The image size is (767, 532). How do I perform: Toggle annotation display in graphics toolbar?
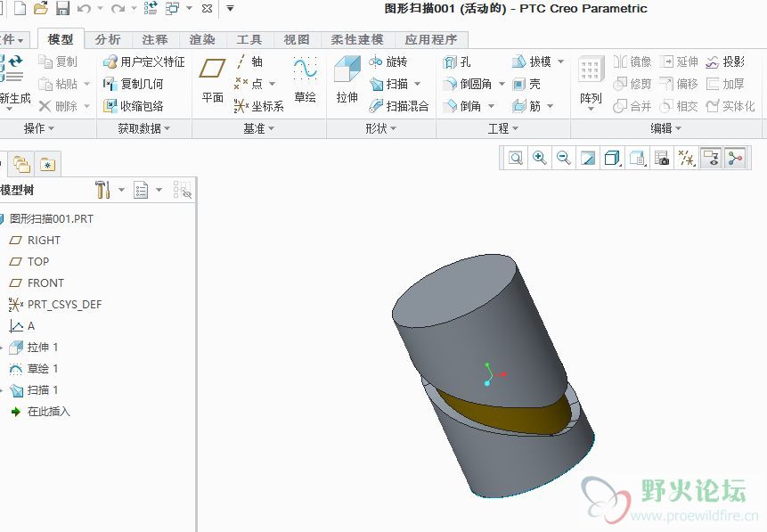tap(711, 158)
